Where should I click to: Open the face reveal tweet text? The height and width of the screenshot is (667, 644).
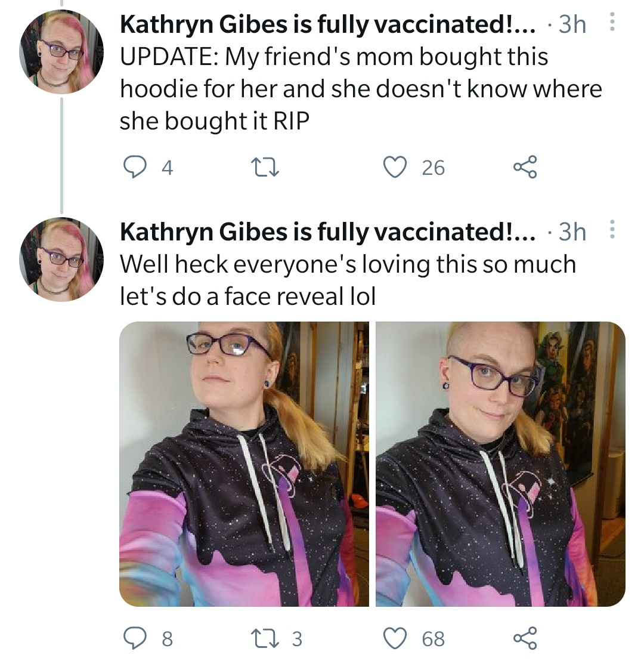[x=348, y=280]
